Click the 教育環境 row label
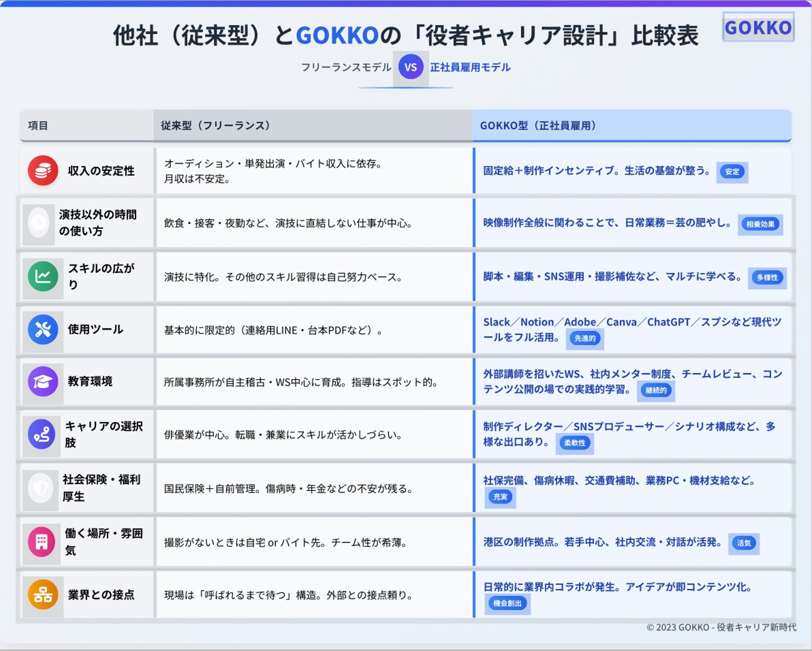The image size is (812, 651). pyautogui.click(x=90, y=382)
